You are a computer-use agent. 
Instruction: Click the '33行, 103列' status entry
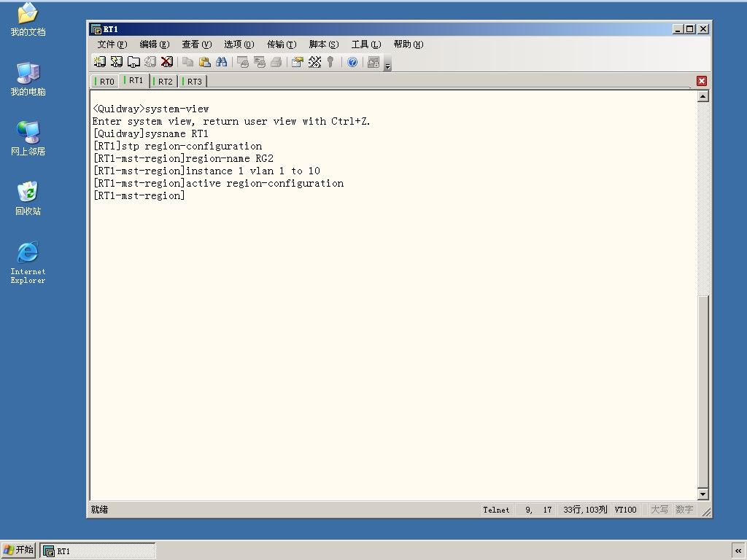click(x=585, y=510)
